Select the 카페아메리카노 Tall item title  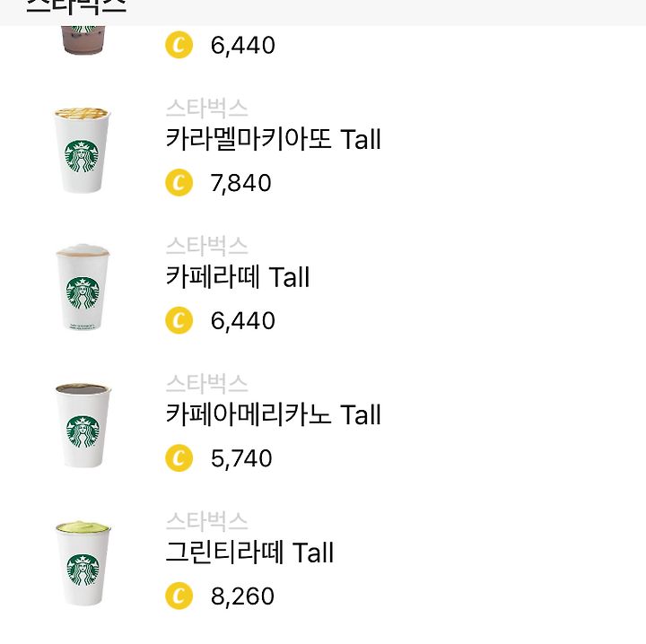(273, 414)
